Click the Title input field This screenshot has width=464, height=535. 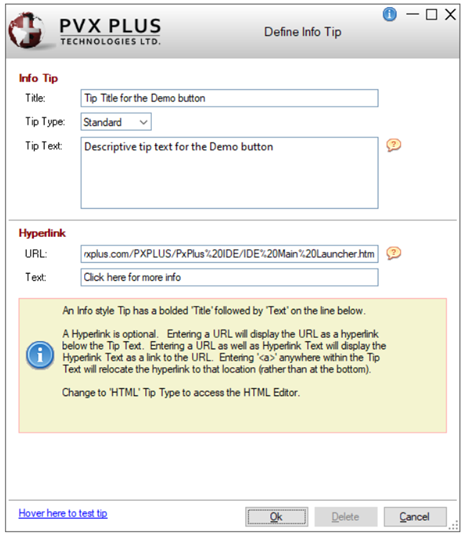(x=229, y=98)
